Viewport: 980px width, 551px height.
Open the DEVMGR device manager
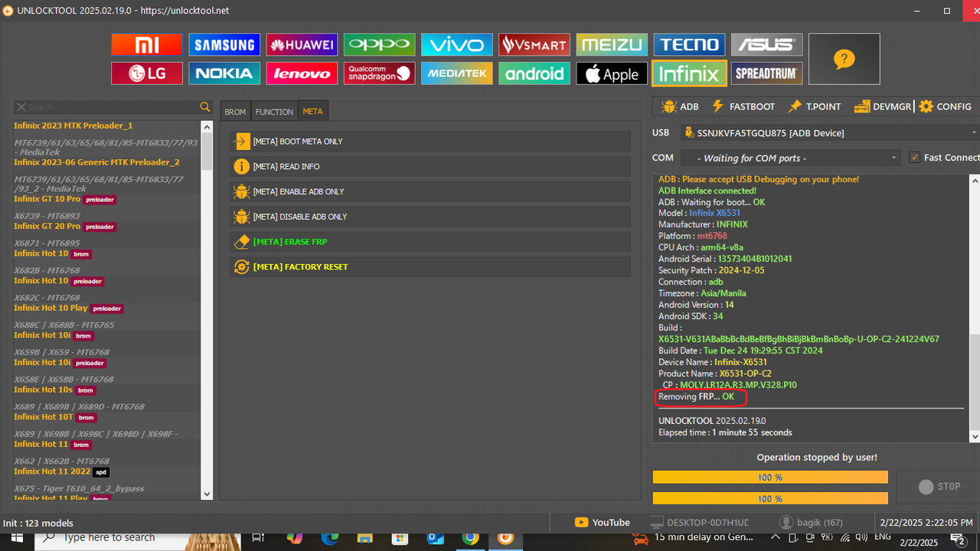click(883, 106)
